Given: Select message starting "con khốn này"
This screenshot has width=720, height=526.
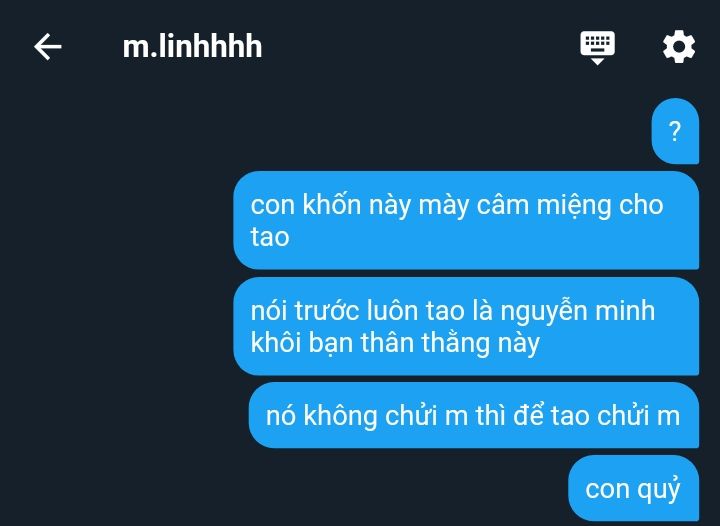Looking at the screenshot, I should (466, 220).
